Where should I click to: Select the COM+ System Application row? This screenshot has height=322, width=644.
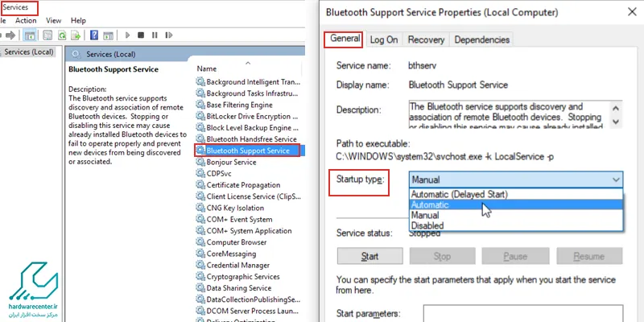(x=248, y=231)
